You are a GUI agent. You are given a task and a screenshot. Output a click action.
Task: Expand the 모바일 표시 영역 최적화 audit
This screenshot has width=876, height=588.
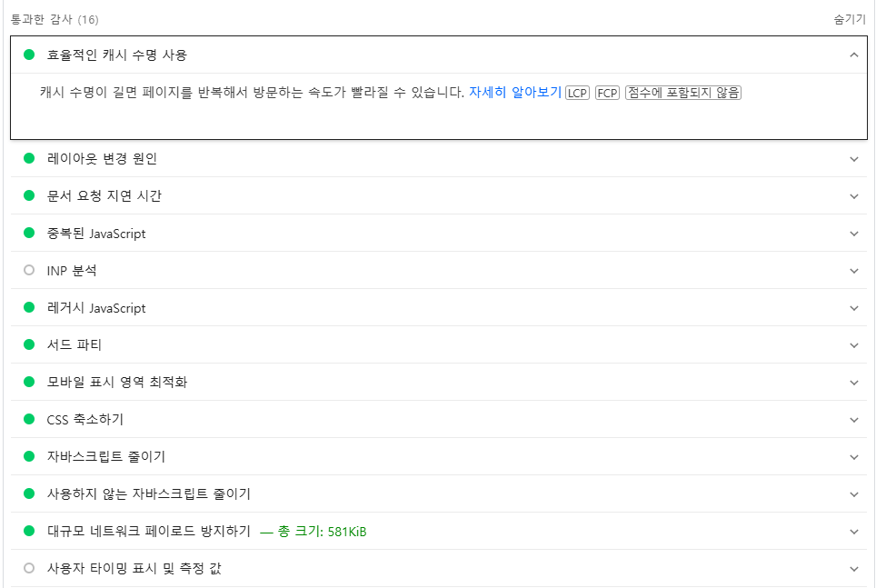tap(854, 382)
